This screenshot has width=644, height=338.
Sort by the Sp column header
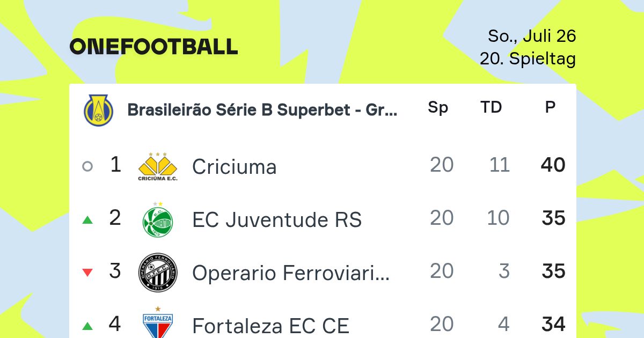click(438, 108)
